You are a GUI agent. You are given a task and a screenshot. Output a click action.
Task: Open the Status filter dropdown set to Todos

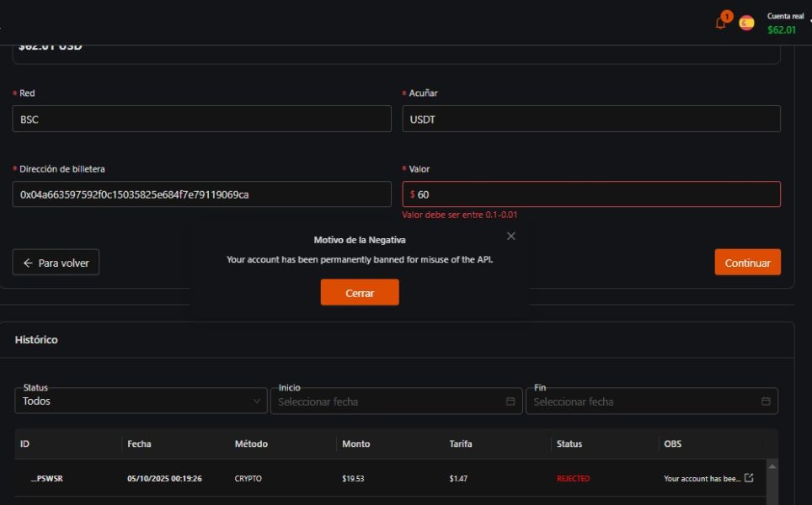click(x=141, y=401)
